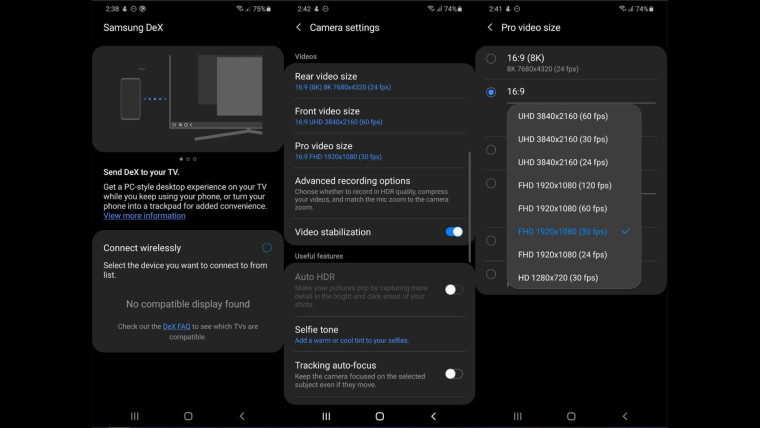Select the 16:9 (8K) radio button
This screenshot has width=760, height=428.
point(491,59)
